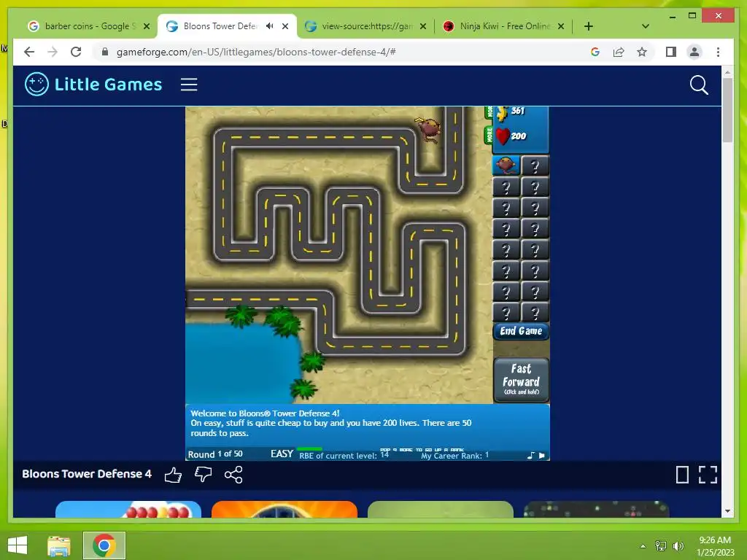Click the Little Games logo
This screenshot has height=560, width=747.
(93, 85)
